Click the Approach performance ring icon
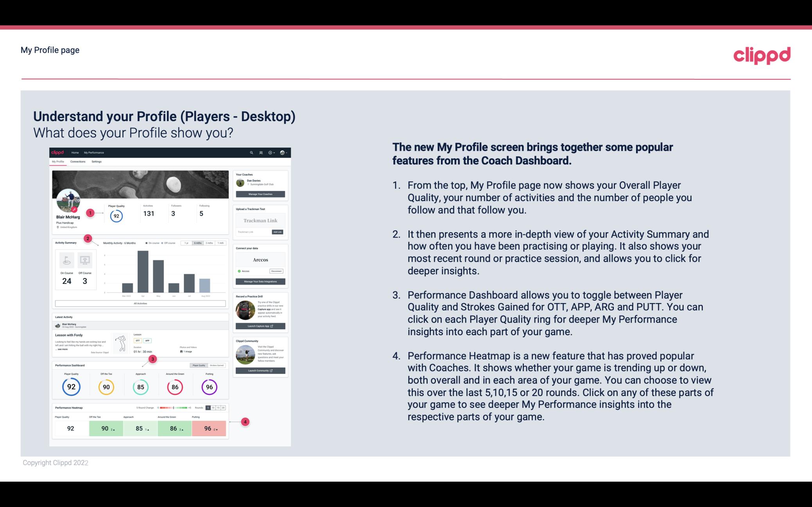Image resolution: width=812 pixels, height=507 pixels. pyautogui.click(x=140, y=386)
